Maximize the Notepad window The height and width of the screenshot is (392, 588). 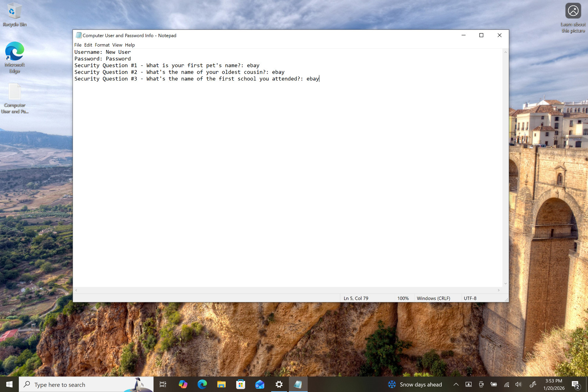tap(481, 35)
